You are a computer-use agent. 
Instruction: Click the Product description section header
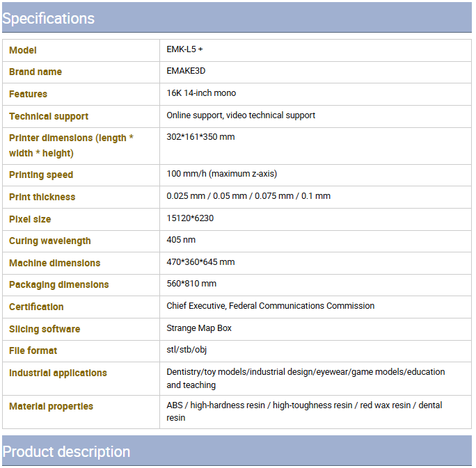(x=237, y=451)
